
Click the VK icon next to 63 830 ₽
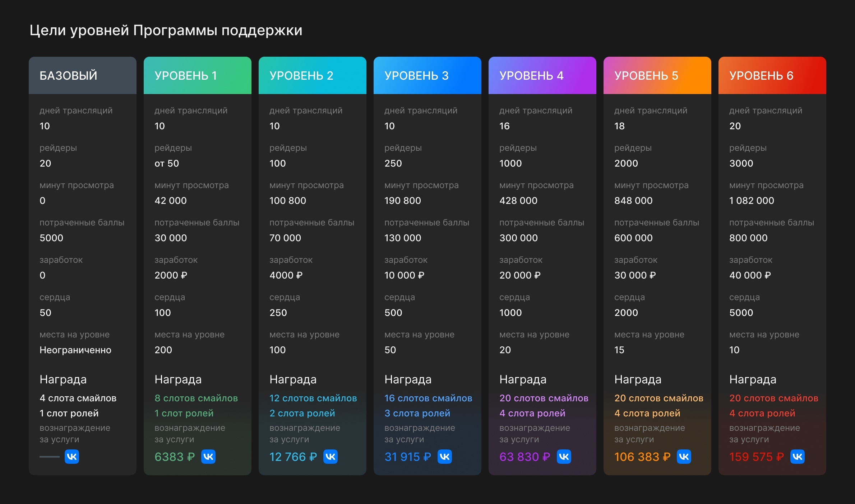[564, 457]
